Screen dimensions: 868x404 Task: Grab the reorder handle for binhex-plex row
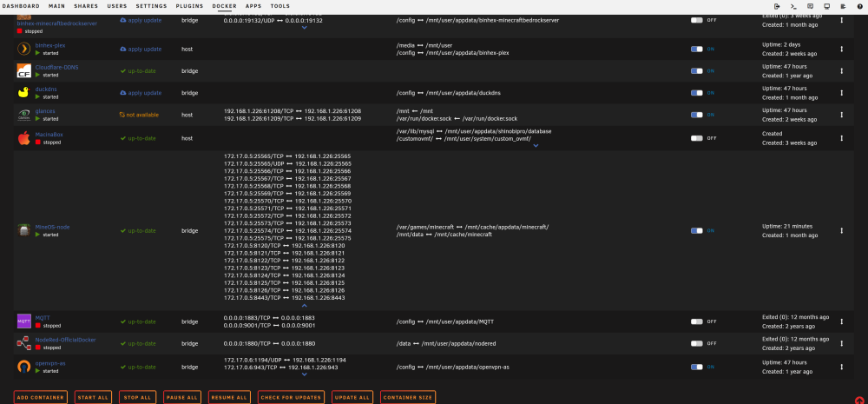pos(841,49)
